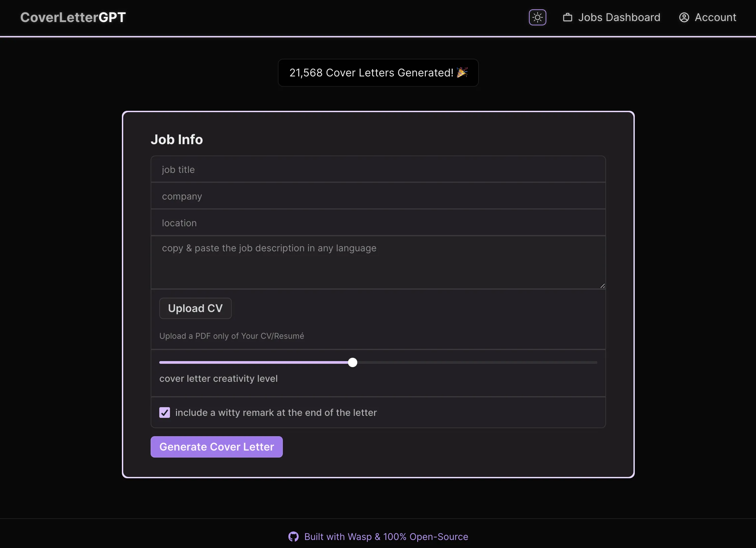This screenshot has height=548, width=756.
Task: Focus the job title input field
Action: [377, 169]
